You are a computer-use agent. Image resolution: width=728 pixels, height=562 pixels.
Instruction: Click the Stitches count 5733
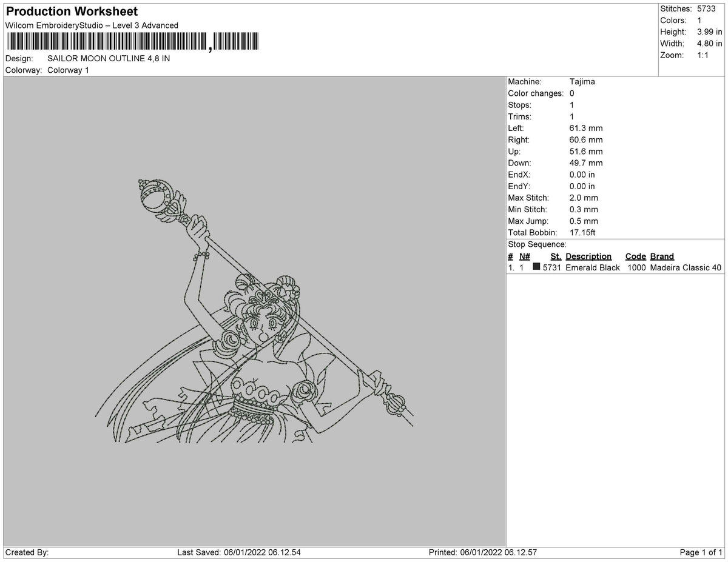pos(707,9)
